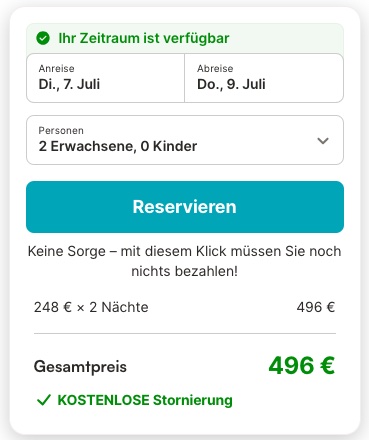
Task: Open the Abreise date field
Action: [264, 78]
